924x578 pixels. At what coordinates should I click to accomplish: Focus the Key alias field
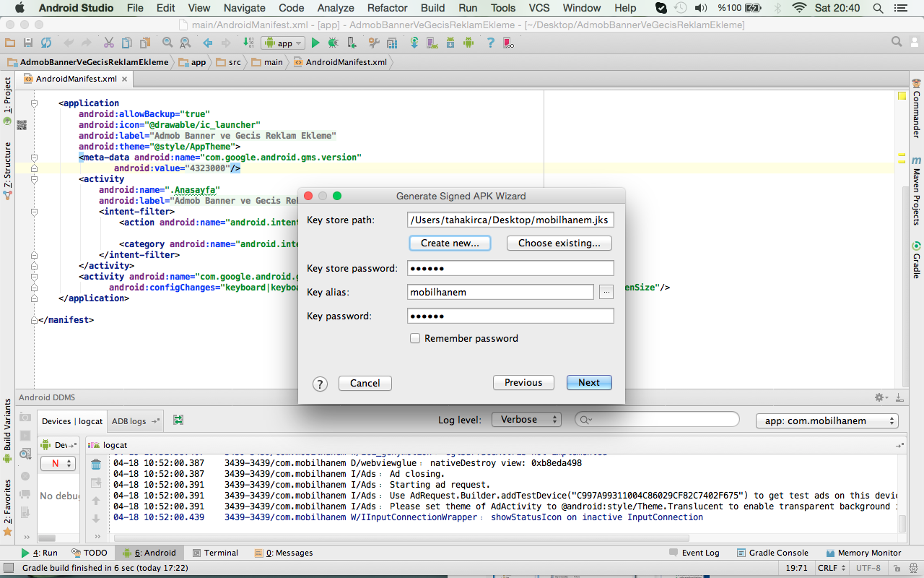(500, 292)
